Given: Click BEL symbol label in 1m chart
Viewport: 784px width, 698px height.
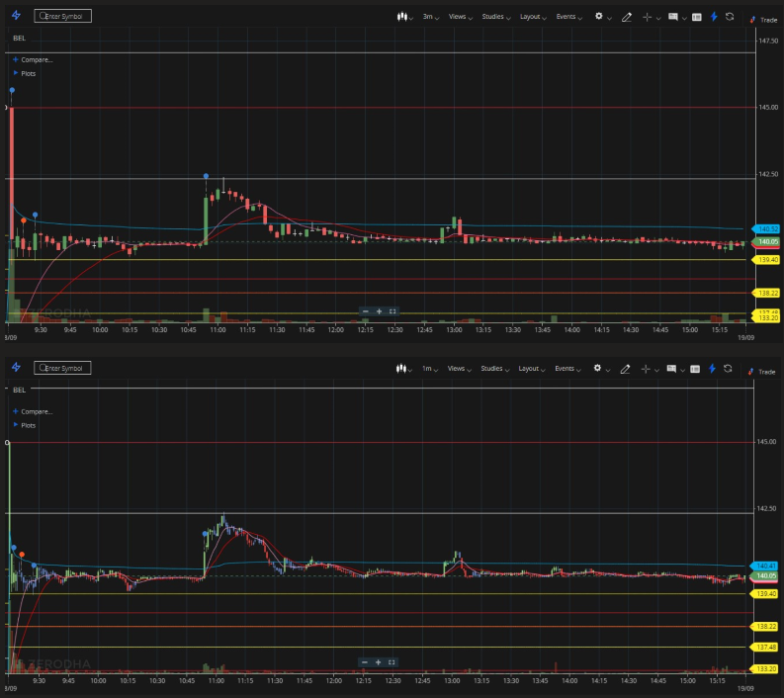Looking at the screenshot, I should click(19, 390).
